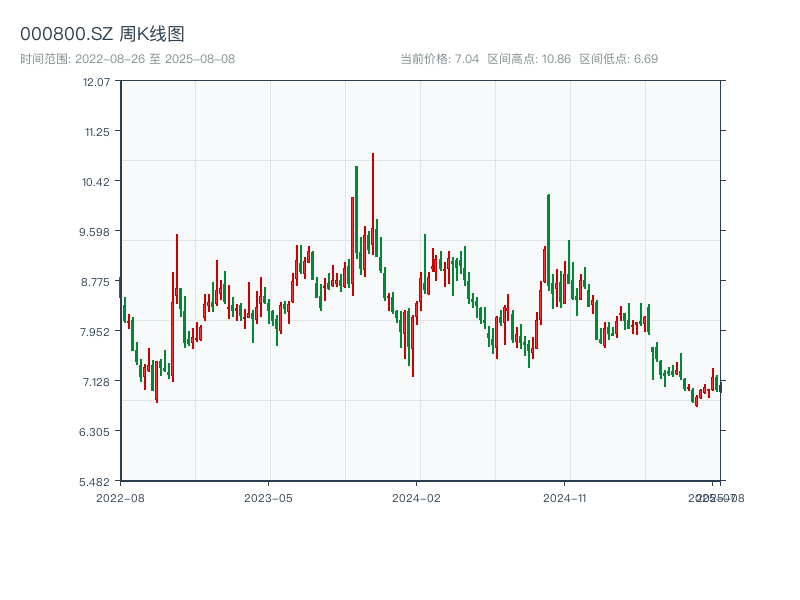Click the 当前价格 7.04 label
Image resolution: width=800 pixels, height=600 pixels.
[x=439, y=59]
